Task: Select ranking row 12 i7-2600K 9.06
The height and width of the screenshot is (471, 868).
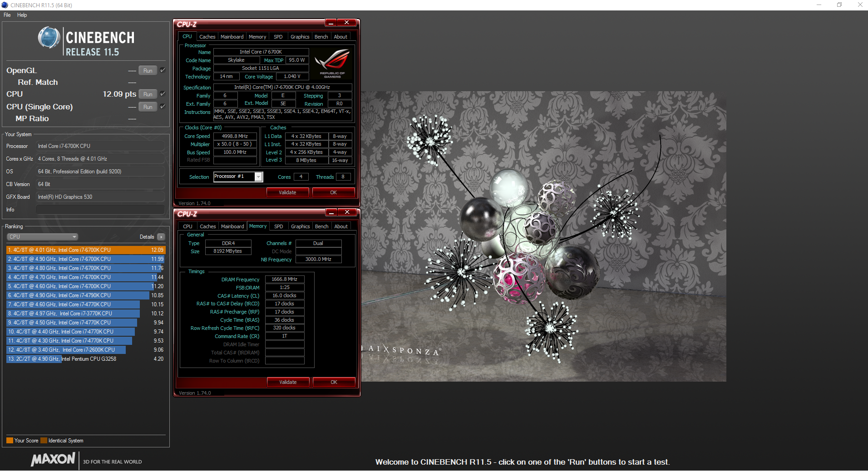Action: (86, 350)
